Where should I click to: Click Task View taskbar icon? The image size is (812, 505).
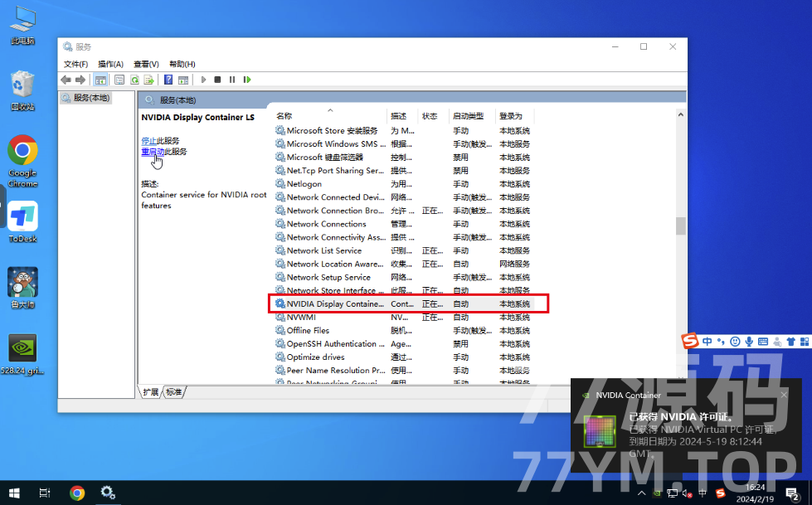(45, 493)
